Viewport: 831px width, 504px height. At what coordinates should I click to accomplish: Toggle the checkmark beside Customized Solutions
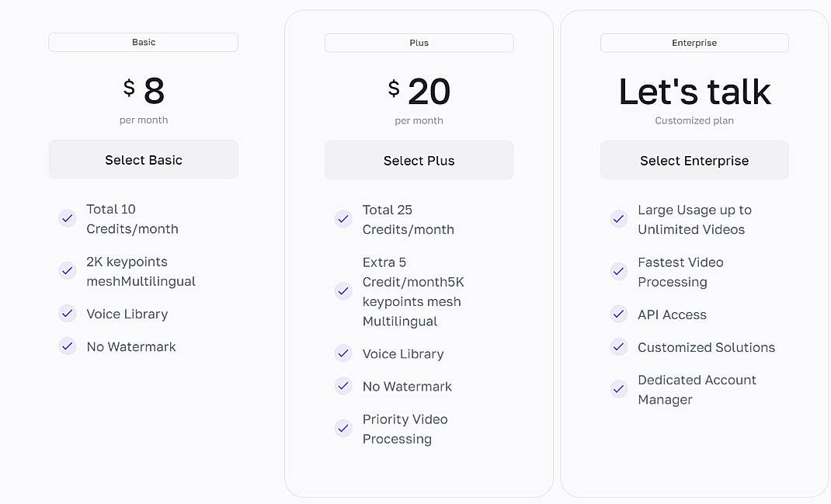(618, 348)
